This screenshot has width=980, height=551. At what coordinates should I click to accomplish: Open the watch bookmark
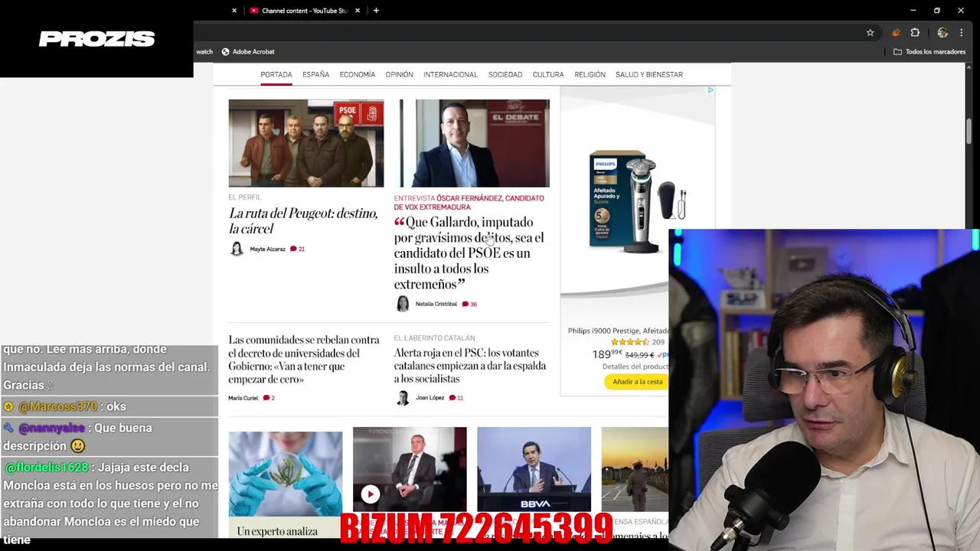point(204,51)
